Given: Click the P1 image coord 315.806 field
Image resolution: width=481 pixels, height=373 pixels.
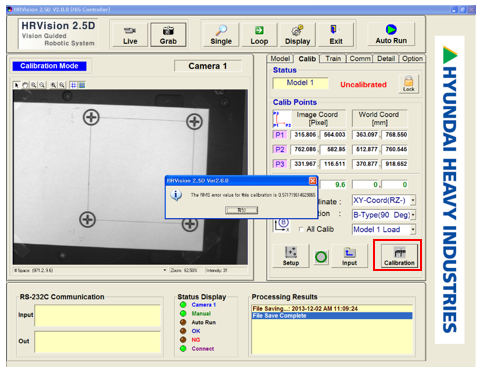Looking at the screenshot, I should [304, 135].
